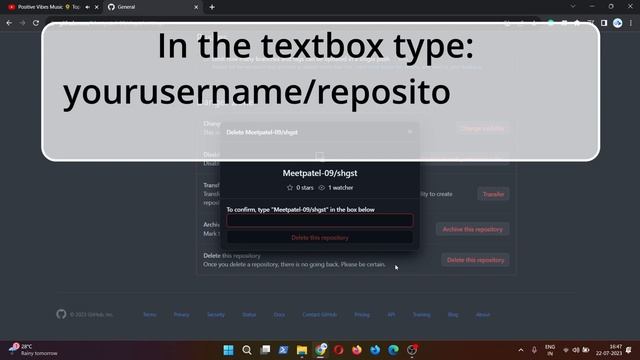The image size is (640, 360).
Task: Open the battery tray icon
Action: tap(586, 350)
